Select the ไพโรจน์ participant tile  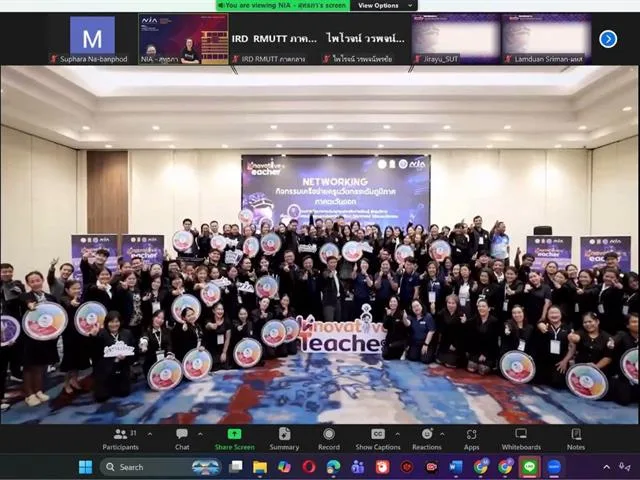click(365, 39)
